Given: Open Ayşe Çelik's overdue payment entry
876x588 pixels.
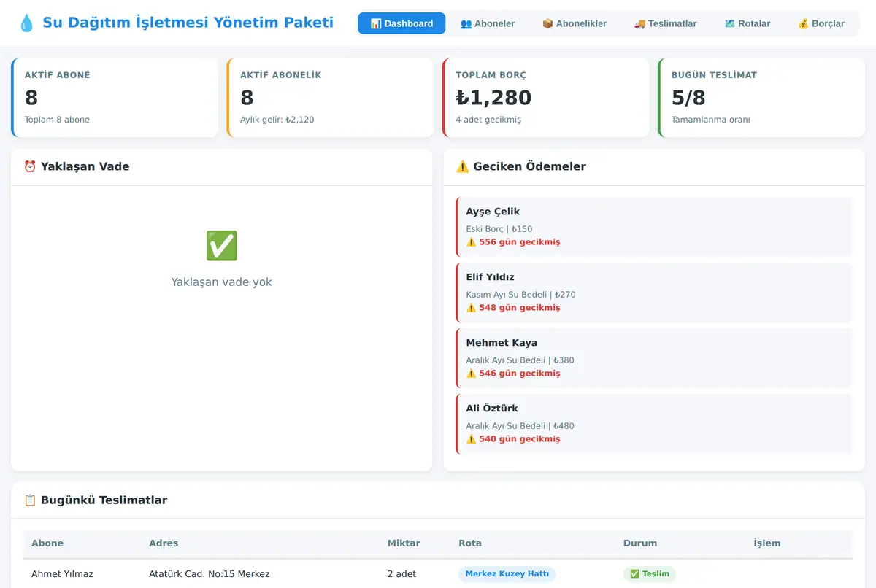Looking at the screenshot, I should 654,227.
